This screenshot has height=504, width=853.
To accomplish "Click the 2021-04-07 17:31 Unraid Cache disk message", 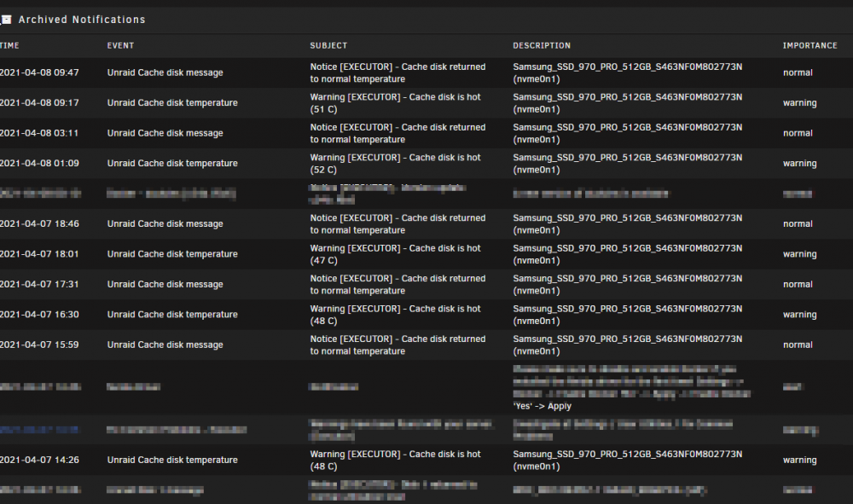I will (x=165, y=284).
